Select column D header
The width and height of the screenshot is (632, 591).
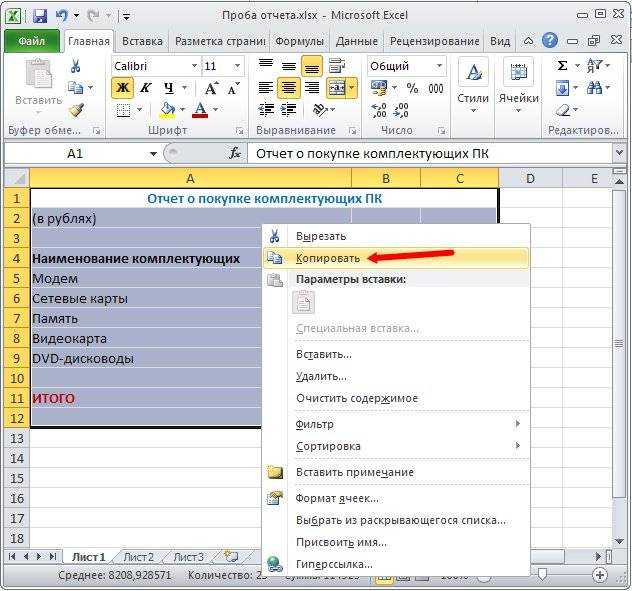click(x=530, y=179)
